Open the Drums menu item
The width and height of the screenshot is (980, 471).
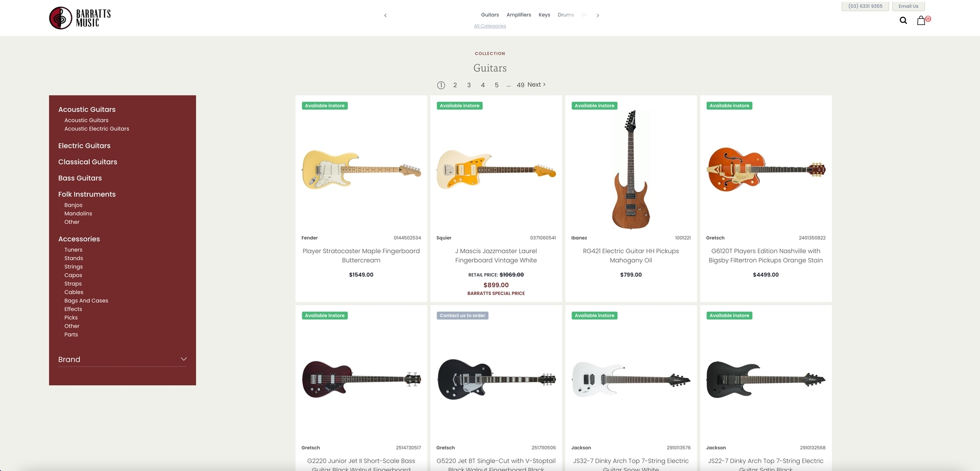point(566,15)
